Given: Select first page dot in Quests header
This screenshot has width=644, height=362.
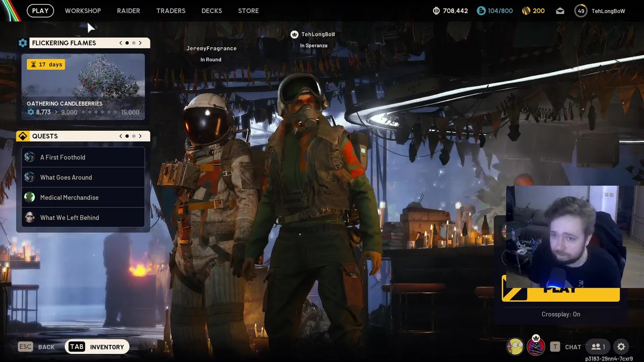Looking at the screenshot, I should 127,136.
